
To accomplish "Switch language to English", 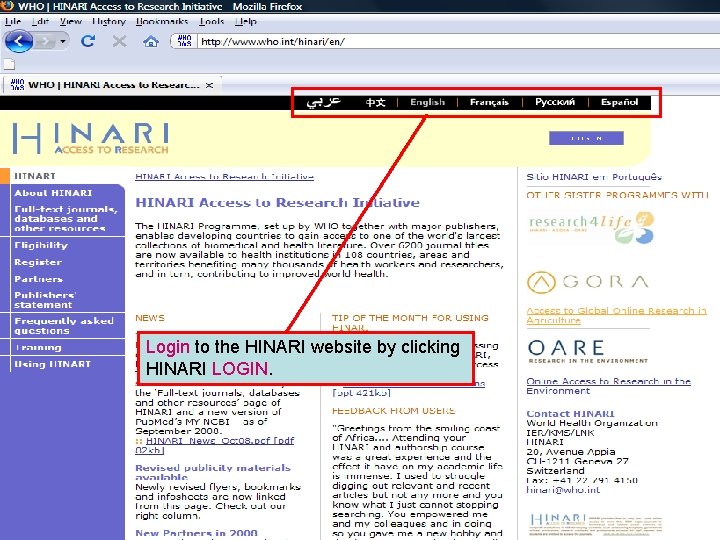I will coord(428,102).
